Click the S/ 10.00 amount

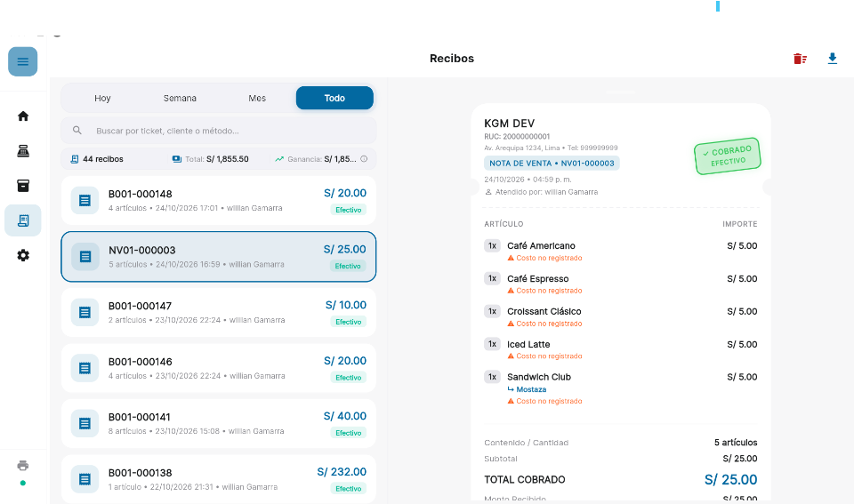click(346, 306)
